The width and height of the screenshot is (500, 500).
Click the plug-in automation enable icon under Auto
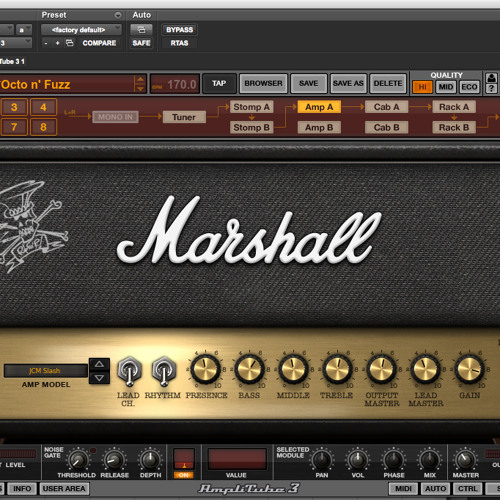141,30
